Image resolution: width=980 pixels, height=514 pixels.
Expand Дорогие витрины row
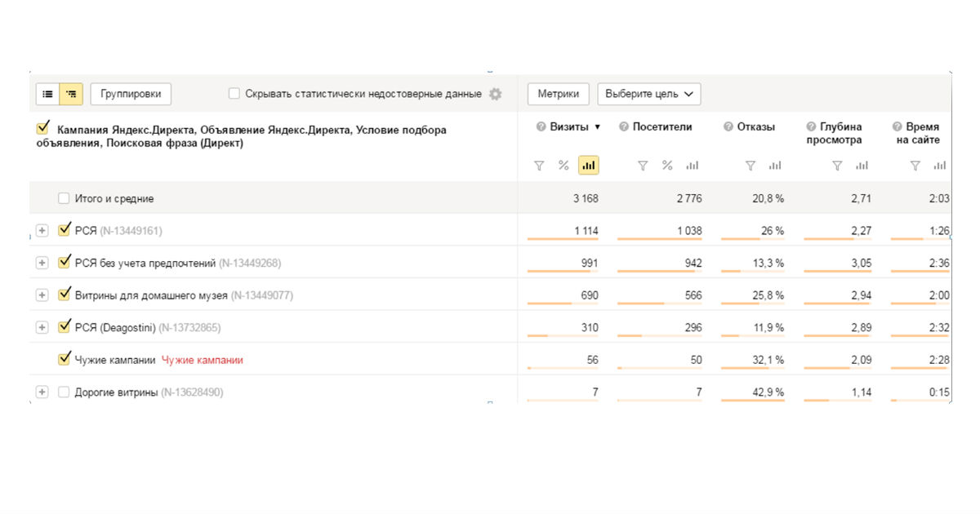tap(42, 392)
